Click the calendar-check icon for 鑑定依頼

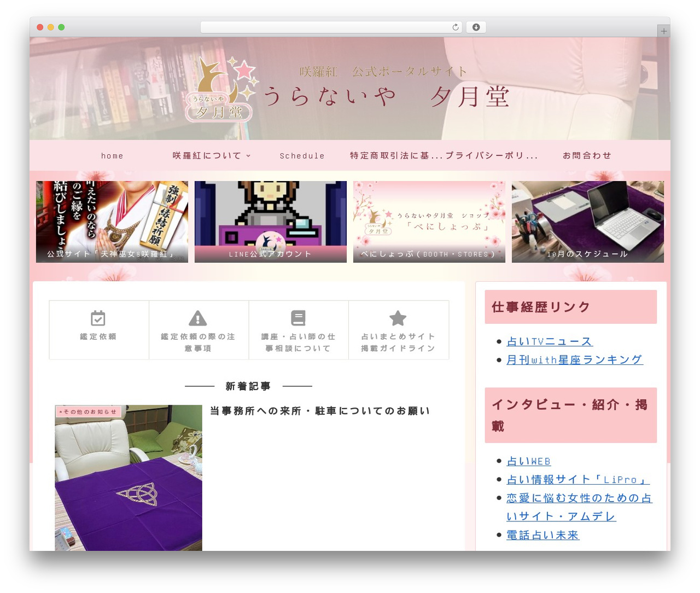point(98,318)
